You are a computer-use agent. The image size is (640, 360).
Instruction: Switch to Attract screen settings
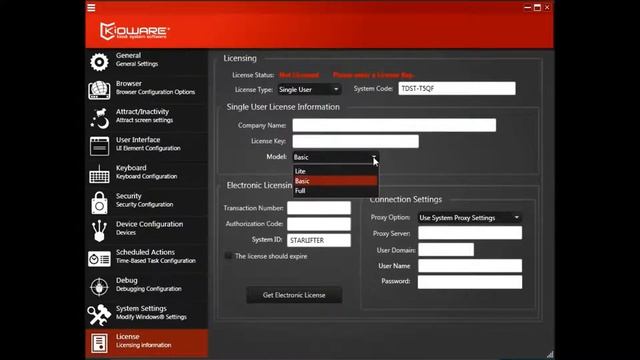coord(147,118)
